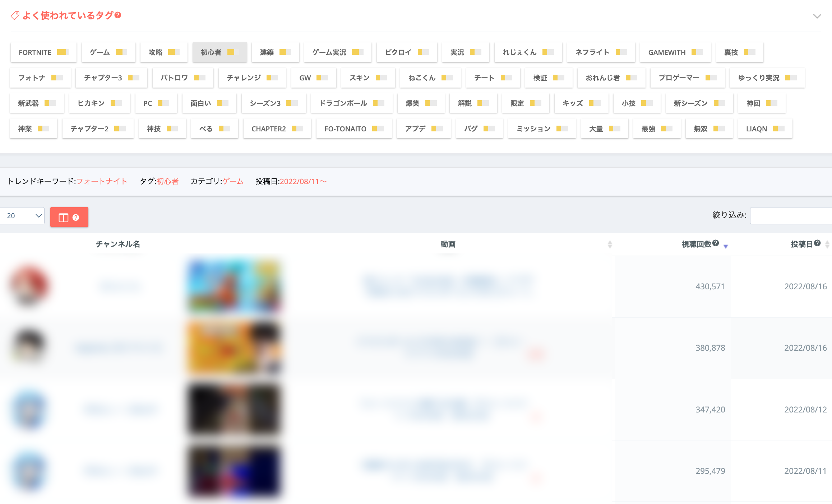Image resolution: width=832 pixels, height=504 pixels.
Task: Click the 絞り込み filter input field
Action: [x=790, y=216]
